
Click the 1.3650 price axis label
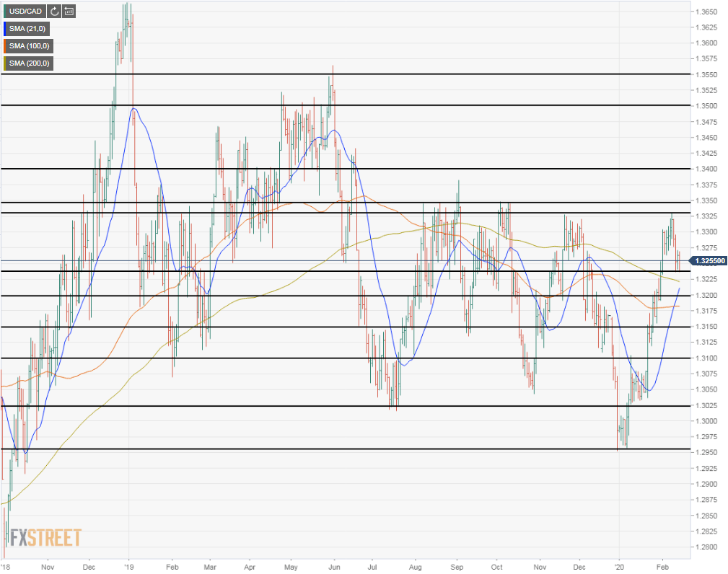[x=706, y=12]
